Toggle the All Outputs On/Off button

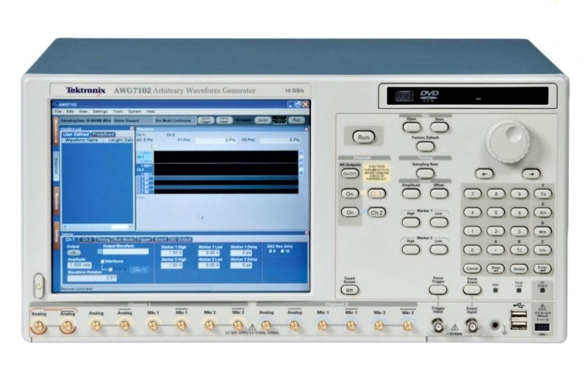[x=350, y=174]
